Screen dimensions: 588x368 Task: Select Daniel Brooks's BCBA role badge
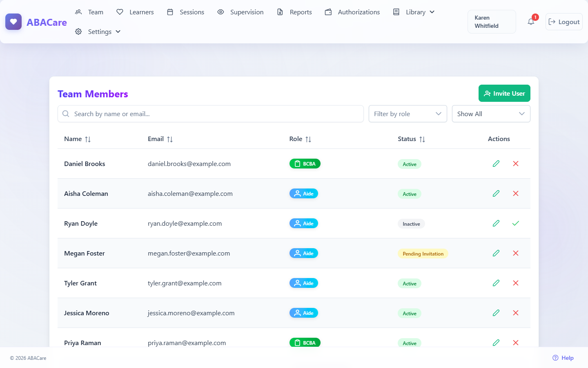tap(305, 164)
